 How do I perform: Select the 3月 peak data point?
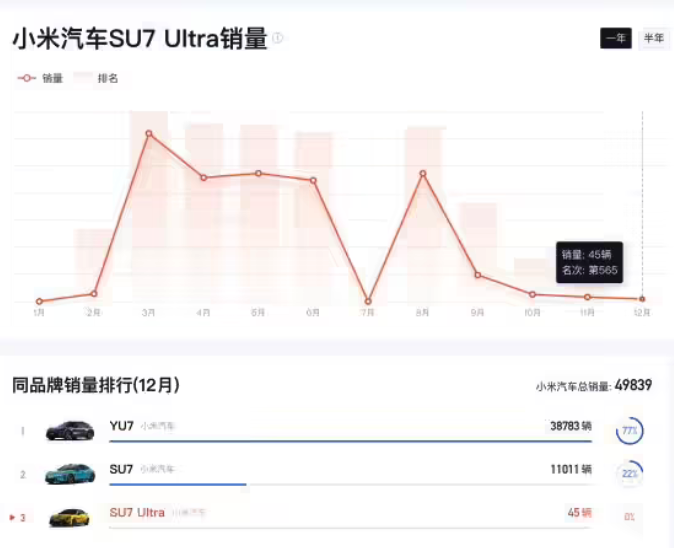click(149, 134)
